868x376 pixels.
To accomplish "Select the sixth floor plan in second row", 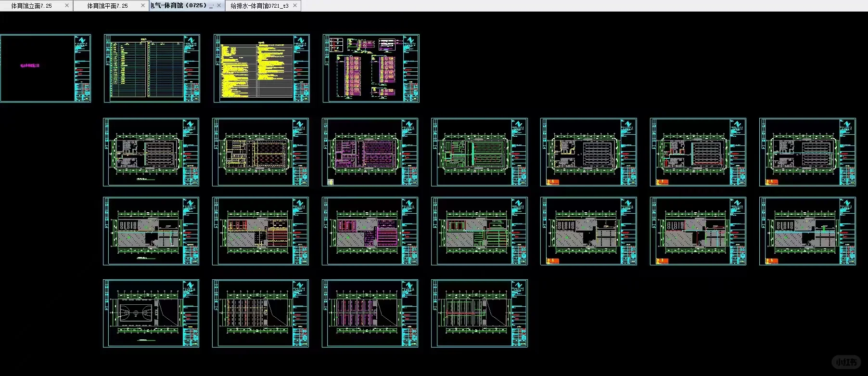I will coord(698,152).
